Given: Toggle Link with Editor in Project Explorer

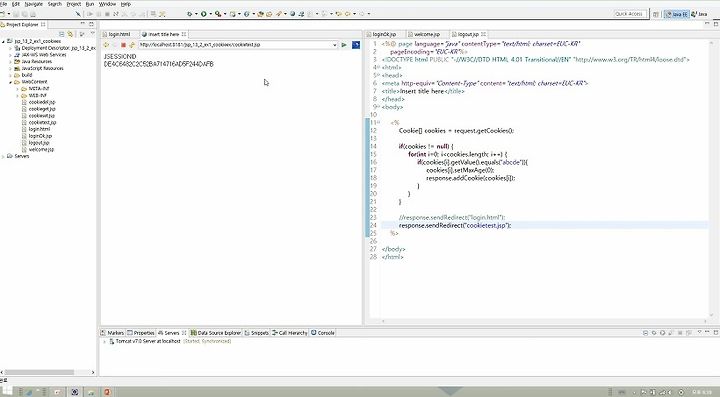Looking at the screenshot, I should click(x=70, y=34).
